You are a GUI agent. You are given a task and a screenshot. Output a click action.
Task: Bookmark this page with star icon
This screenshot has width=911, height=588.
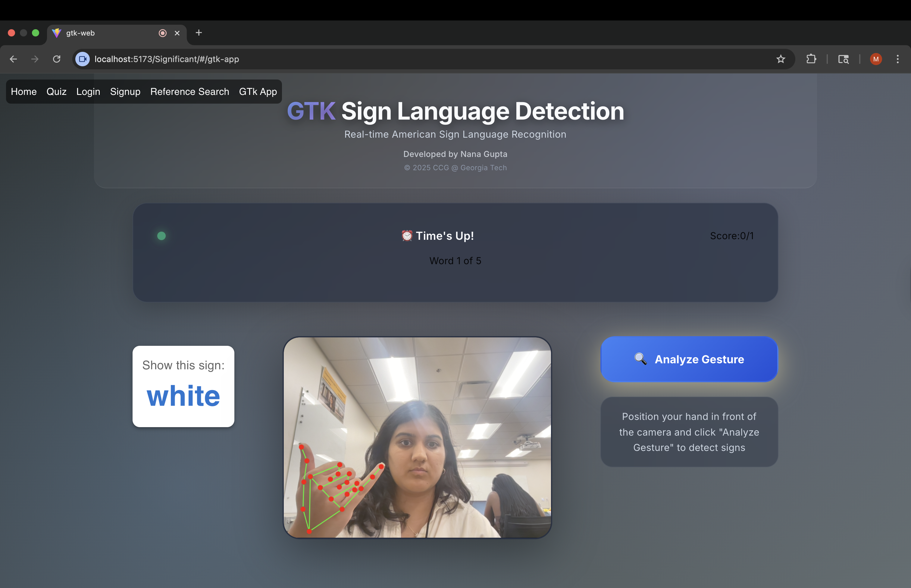(x=781, y=59)
